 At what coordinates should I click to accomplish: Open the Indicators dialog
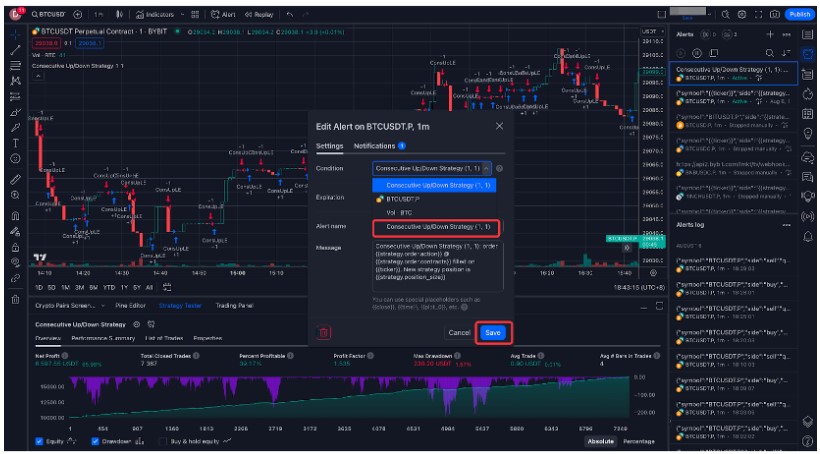pos(155,15)
